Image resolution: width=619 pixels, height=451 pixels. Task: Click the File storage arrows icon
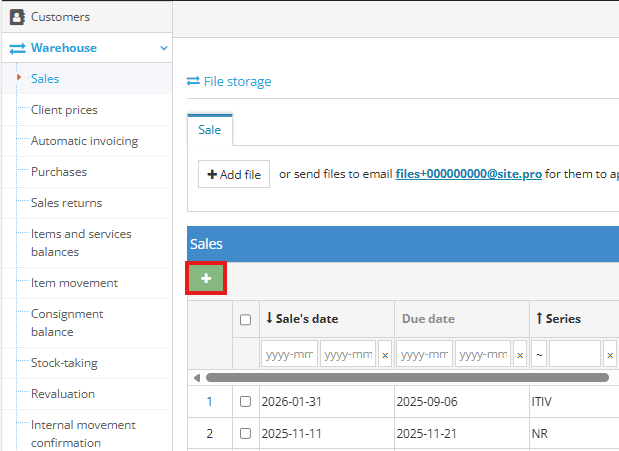pyautogui.click(x=193, y=82)
